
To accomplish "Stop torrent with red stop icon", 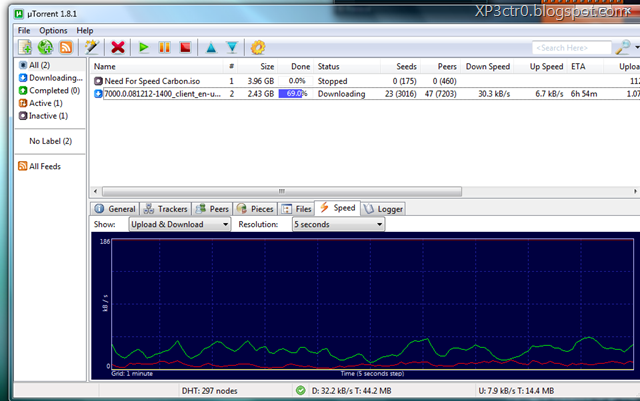I will tap(185, 47).
